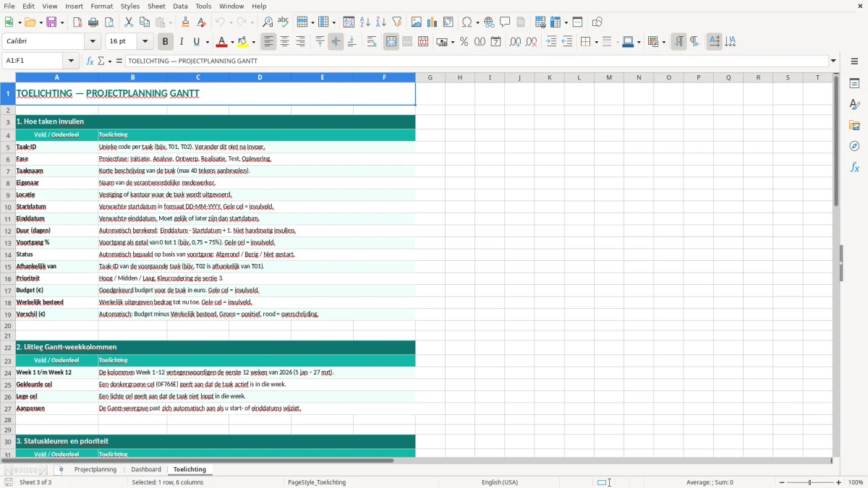The height and width of the screenshot is (488, 868).
Task: Apply red font color swatch
Action: (223, 42)
